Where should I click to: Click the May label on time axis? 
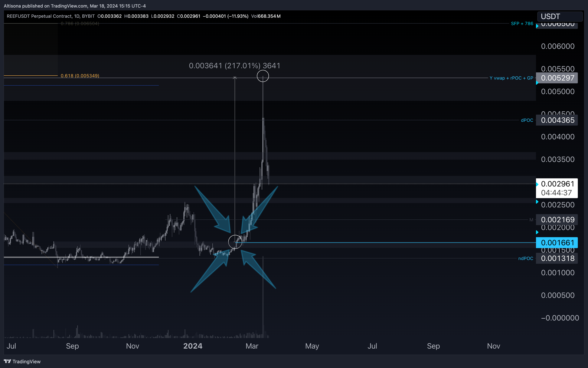point(312,346)
